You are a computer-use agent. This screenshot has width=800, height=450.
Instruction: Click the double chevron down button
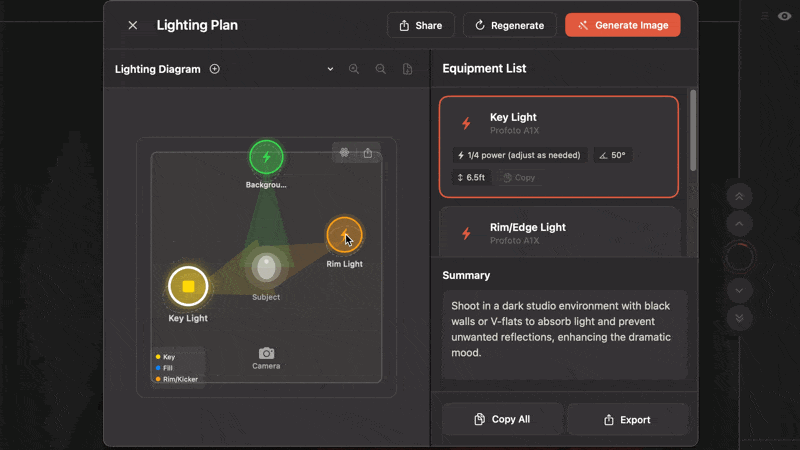(x=739, y=317)
